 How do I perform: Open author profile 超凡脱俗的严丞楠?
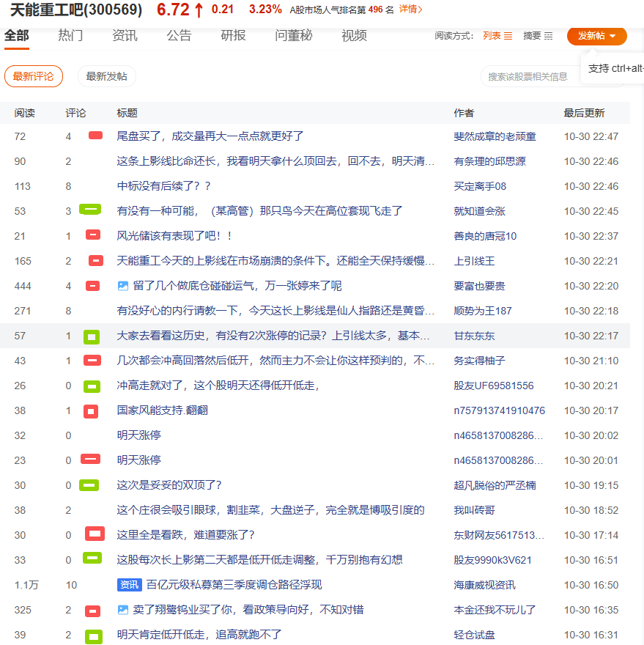tap(495, 485)
